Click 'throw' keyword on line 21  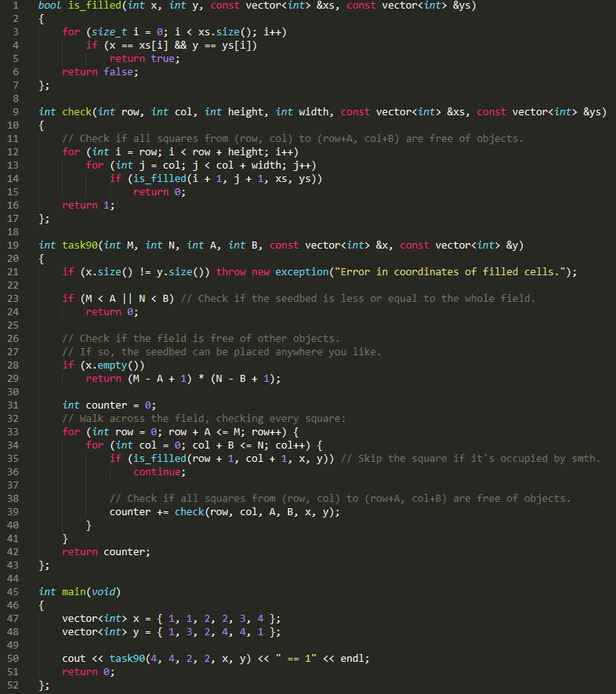231,272
